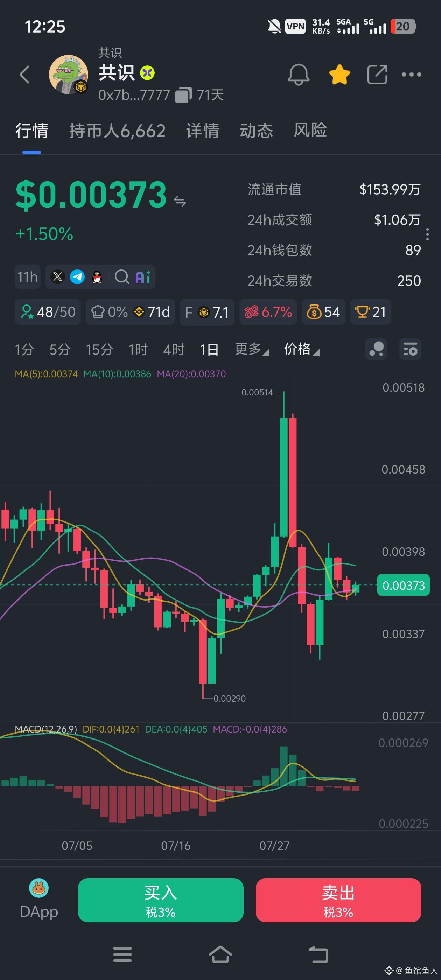This screenshot has height=980, width=441.
Task: Select the 1日 chart interval
Action: (x=209, y=349)
